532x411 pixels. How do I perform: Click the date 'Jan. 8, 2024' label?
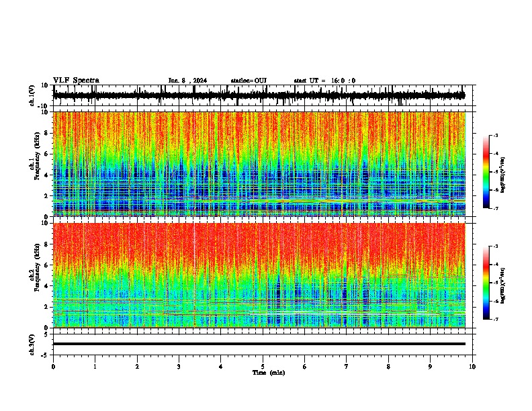187,81
